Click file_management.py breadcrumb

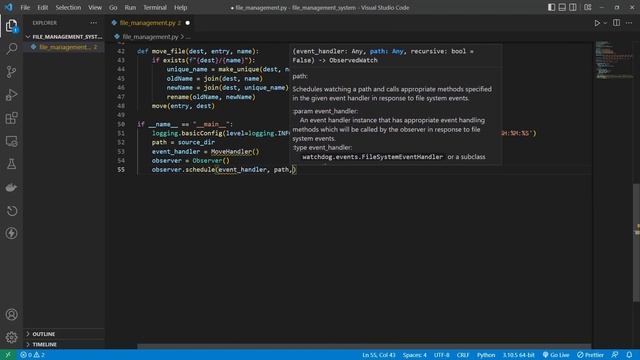click(150, 37)
